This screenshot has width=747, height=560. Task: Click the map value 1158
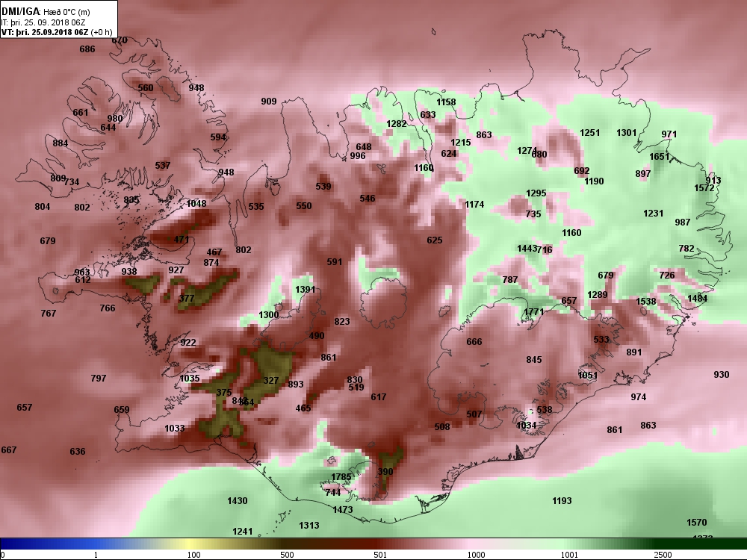[x=446, y=102]
